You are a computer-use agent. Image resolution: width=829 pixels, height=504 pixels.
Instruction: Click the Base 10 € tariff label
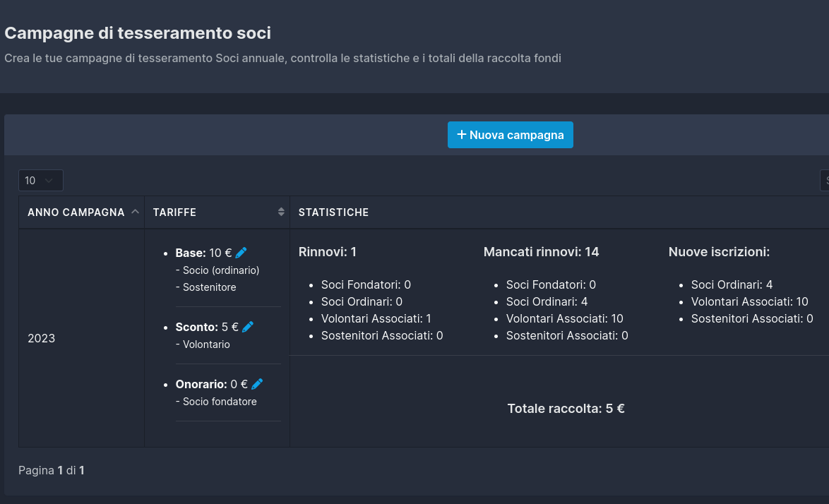[x=203, y=253]
